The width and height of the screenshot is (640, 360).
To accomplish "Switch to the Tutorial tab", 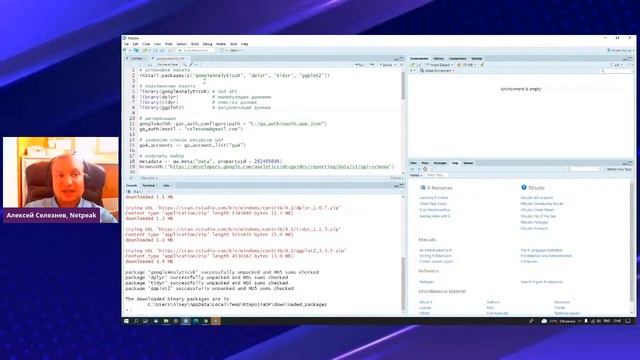I will (x=476, y=59).
